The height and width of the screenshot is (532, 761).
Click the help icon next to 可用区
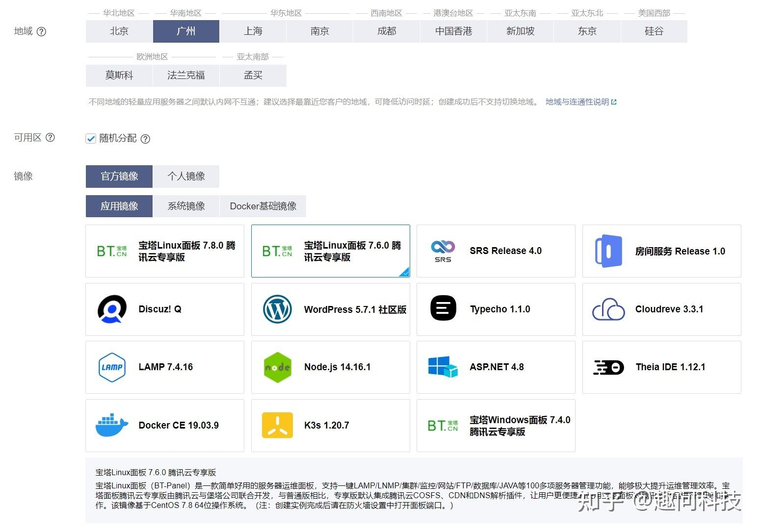(x=50, y=138)
